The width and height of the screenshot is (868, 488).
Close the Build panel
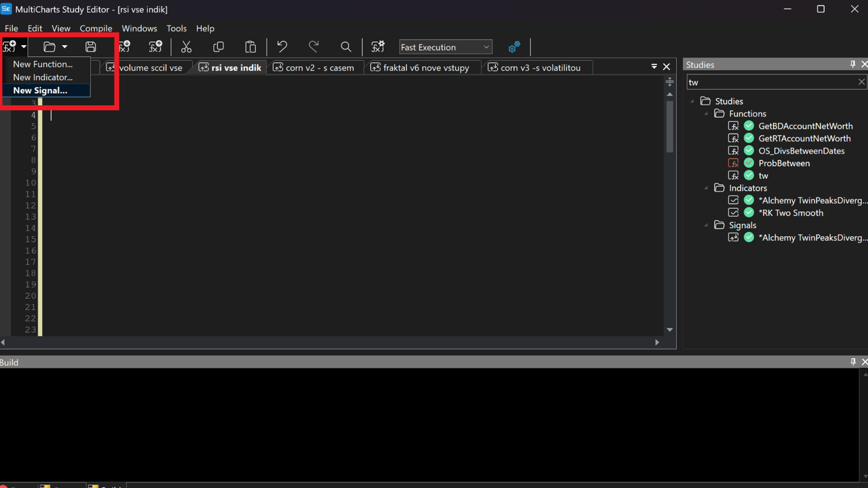(864, 362)
